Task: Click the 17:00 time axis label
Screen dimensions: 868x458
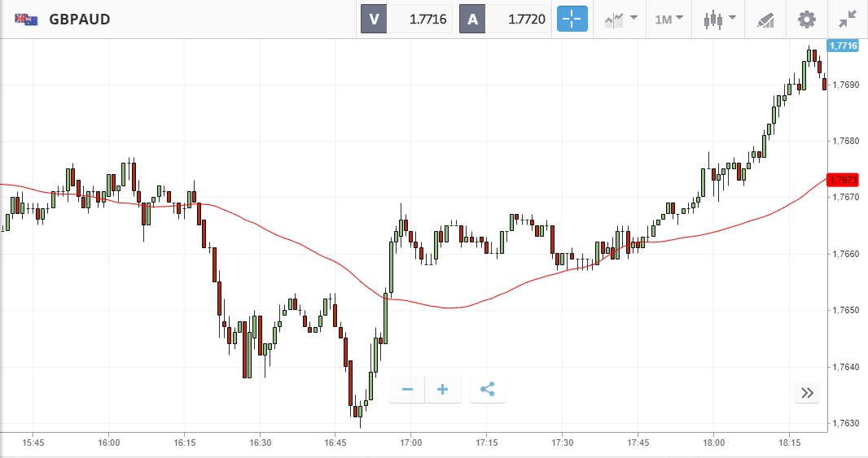Action: coord(411,443)
